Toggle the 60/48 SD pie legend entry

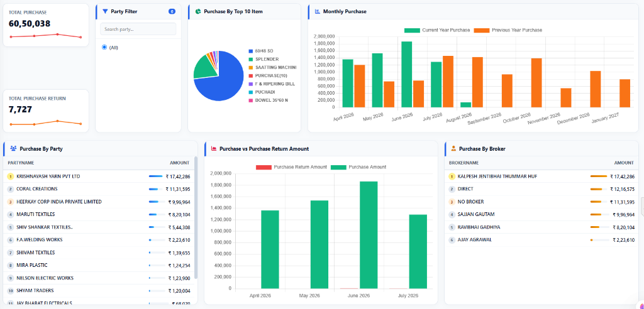pos(261,51)
